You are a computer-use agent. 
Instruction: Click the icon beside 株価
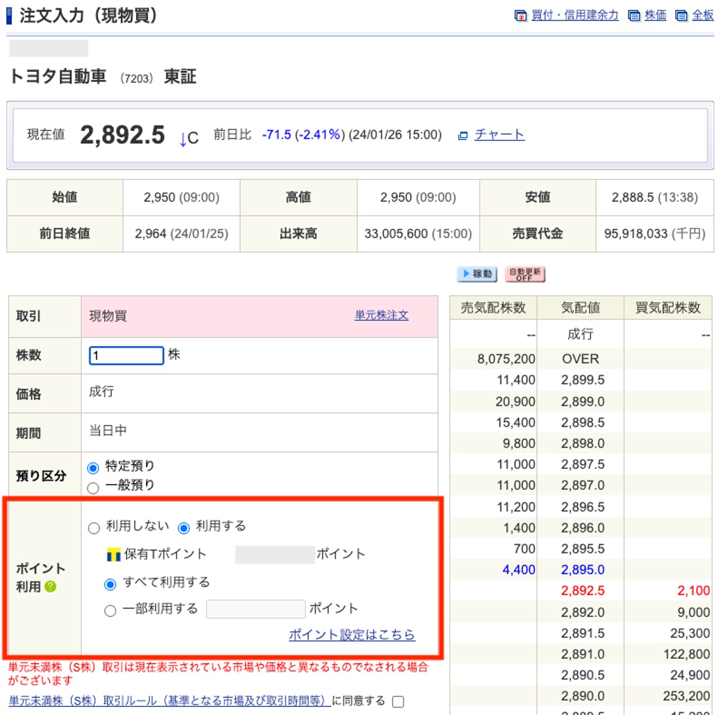tap(634, 16)
